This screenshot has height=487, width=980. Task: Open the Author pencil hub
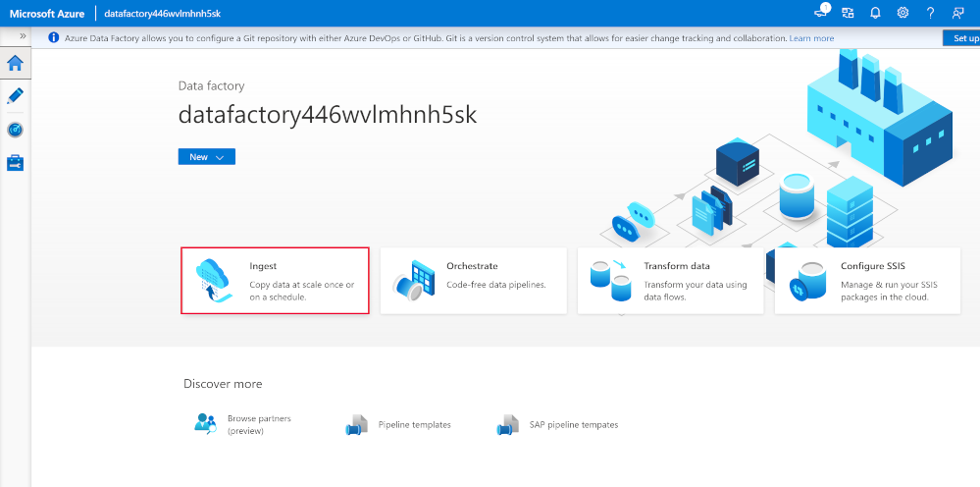coord(15,95)
